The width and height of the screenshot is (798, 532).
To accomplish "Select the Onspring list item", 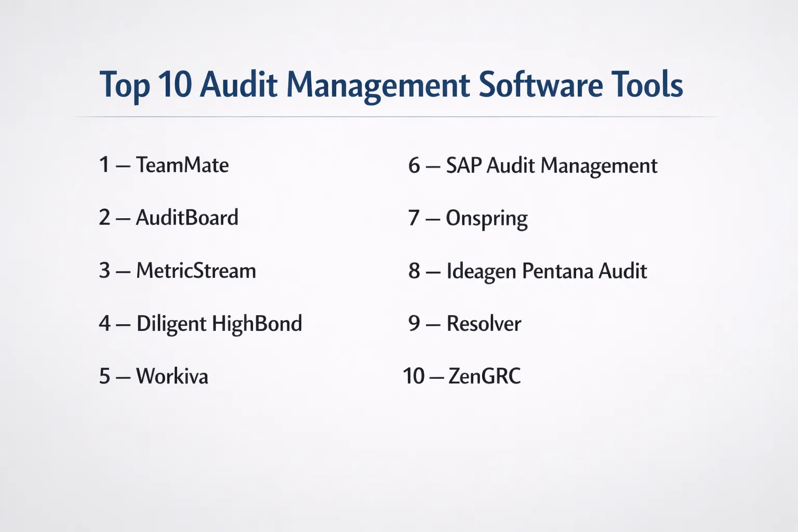I will coord(486,218).
